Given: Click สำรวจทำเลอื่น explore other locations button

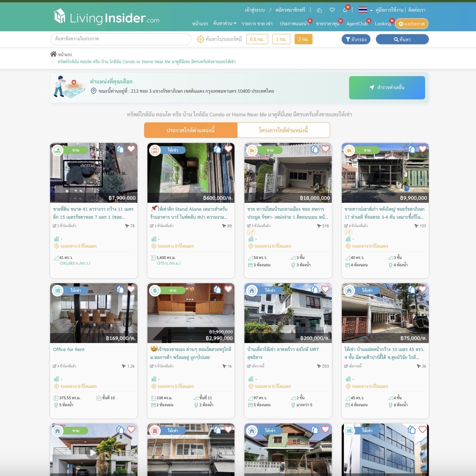Looking at the screenshot, I should (387, 87).
